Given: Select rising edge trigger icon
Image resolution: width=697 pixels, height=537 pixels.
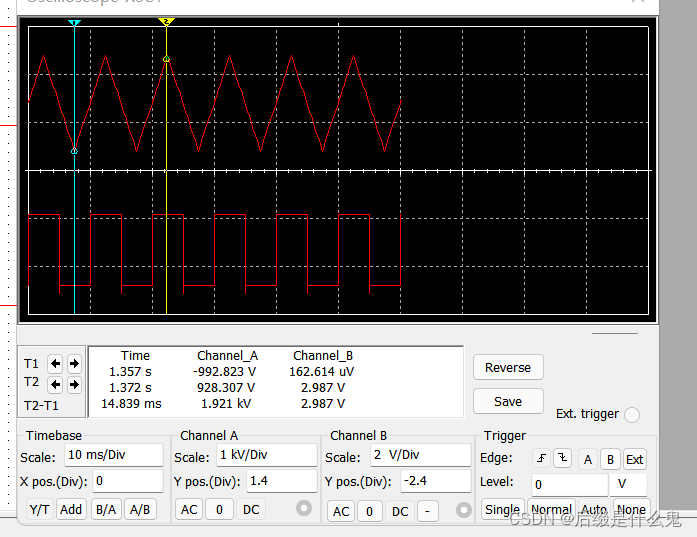Looking at the screenshot, I should point(541,458).
